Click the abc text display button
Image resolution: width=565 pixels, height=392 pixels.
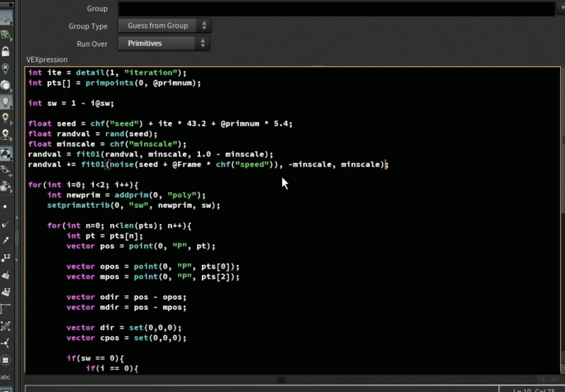(x=5, y=377)
